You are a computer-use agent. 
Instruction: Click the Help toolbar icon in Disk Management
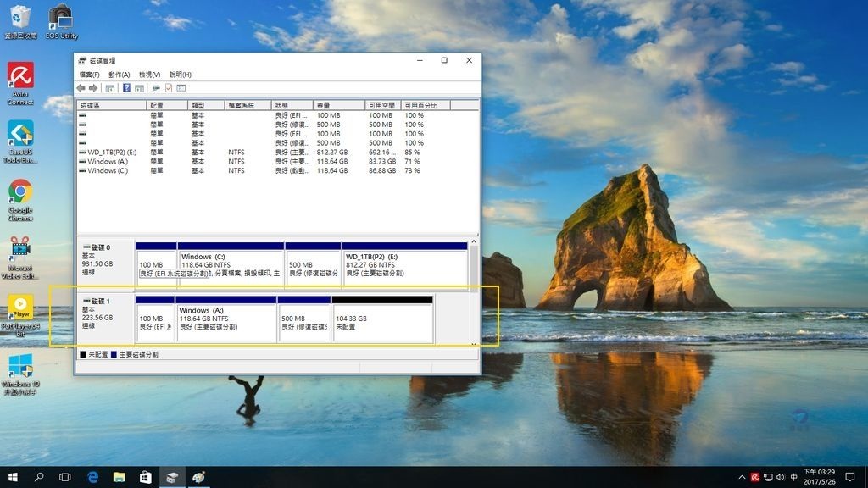pos(126,88)
